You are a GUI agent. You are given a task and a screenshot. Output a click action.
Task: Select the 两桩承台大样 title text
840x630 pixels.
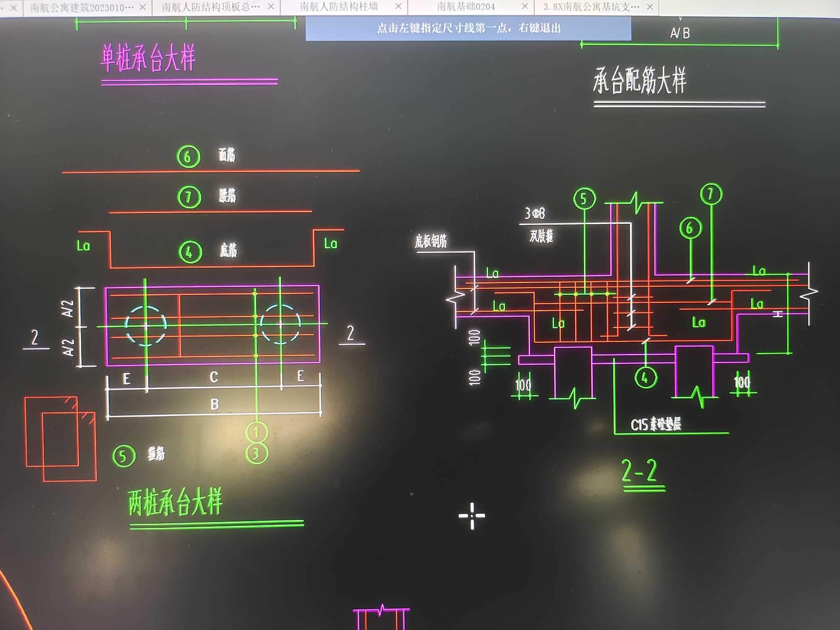175,501
